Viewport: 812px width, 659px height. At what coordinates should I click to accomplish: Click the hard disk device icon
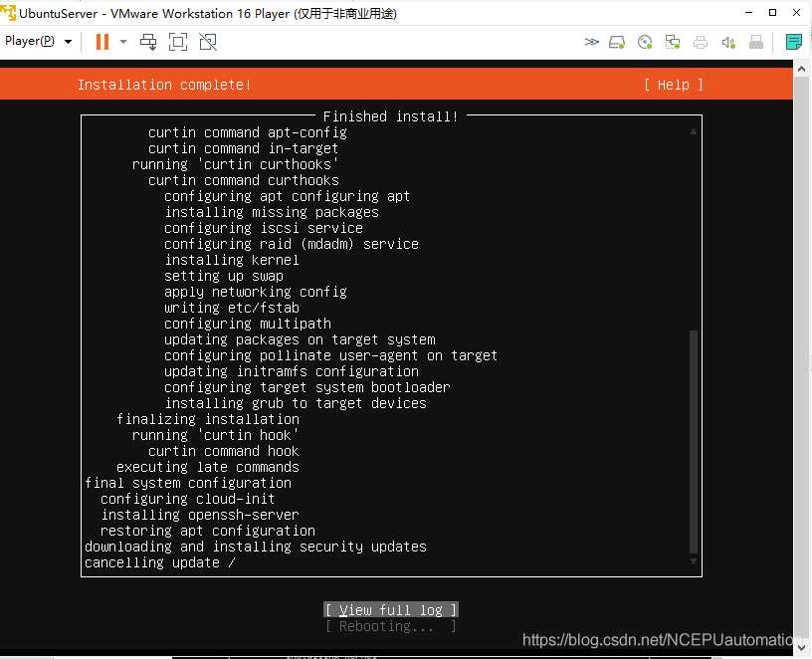point(617,42)
